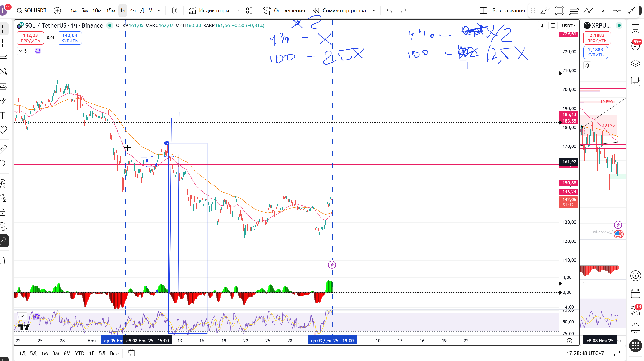Open go-to-date calendar button
The height and width of the screenshot is (361, 644).
(131, 353)
